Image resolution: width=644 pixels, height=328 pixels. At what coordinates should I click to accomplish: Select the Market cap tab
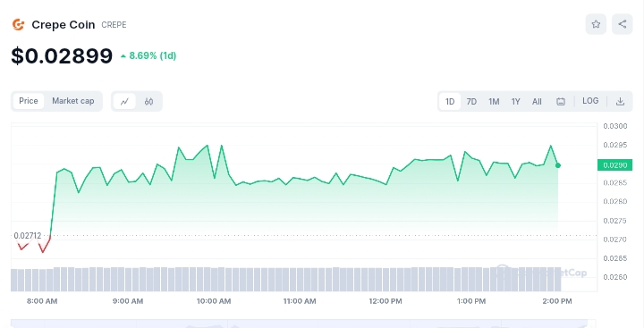pos(73,101)
